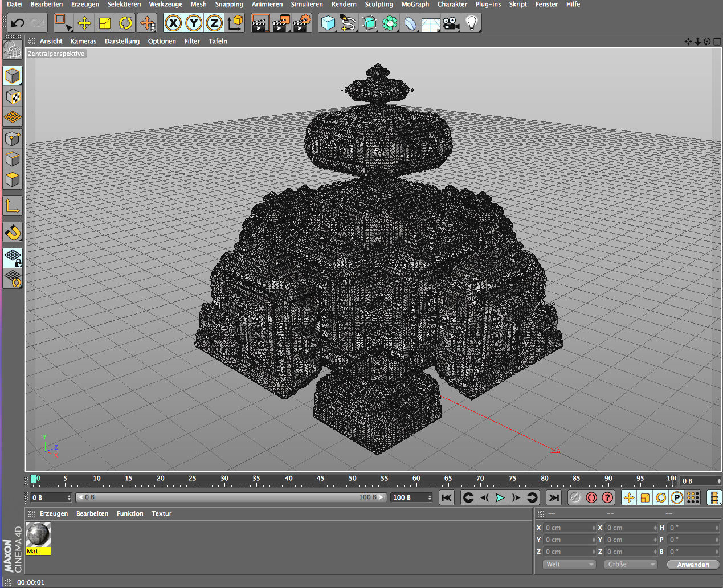Open the frame rate 100 B dropdown
This screenshot has height=588, width=723.
click(411, 497)
